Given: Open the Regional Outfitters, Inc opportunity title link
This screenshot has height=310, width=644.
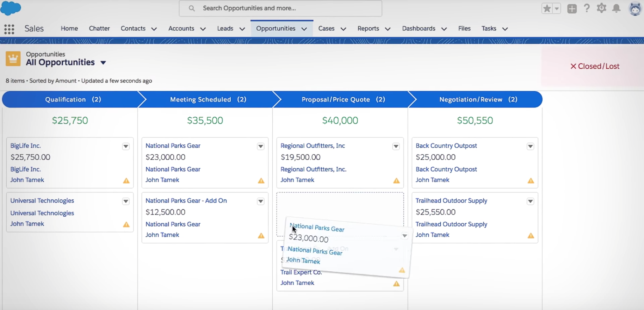Looking at the screenshot, I should (x=312, y=145).
